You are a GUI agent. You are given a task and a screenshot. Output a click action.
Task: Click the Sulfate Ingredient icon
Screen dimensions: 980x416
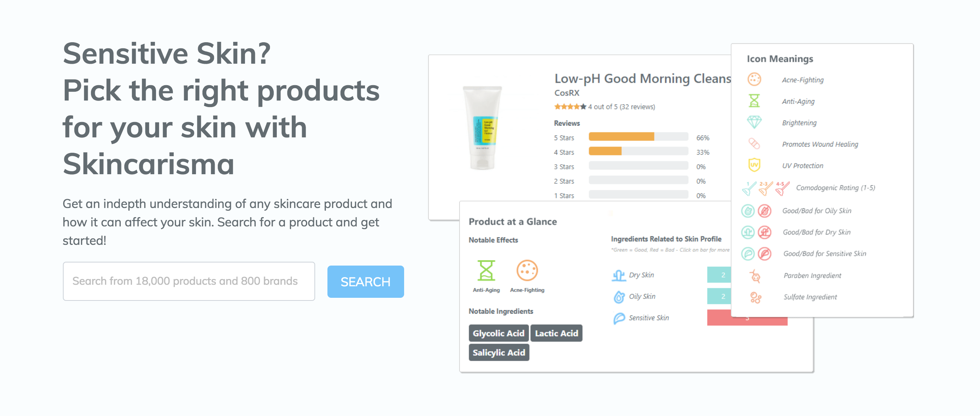coord(755,297)
